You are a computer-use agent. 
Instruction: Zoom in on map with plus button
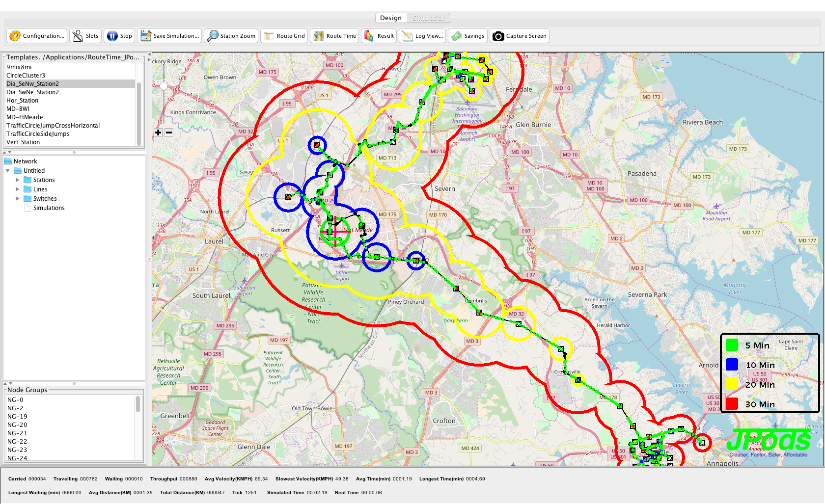[x=158, y=133]
